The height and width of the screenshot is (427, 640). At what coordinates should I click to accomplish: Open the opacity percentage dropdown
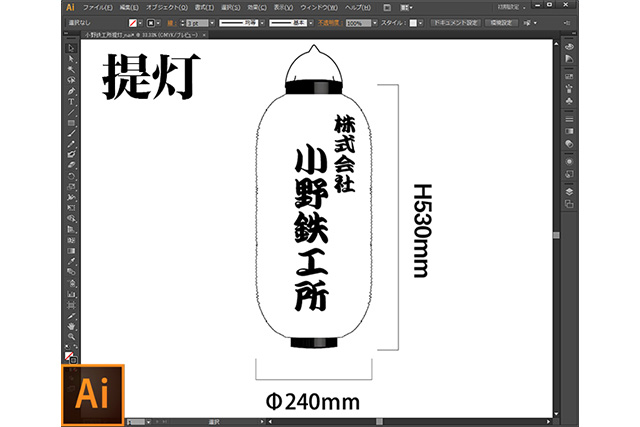[x=375, y=23]
